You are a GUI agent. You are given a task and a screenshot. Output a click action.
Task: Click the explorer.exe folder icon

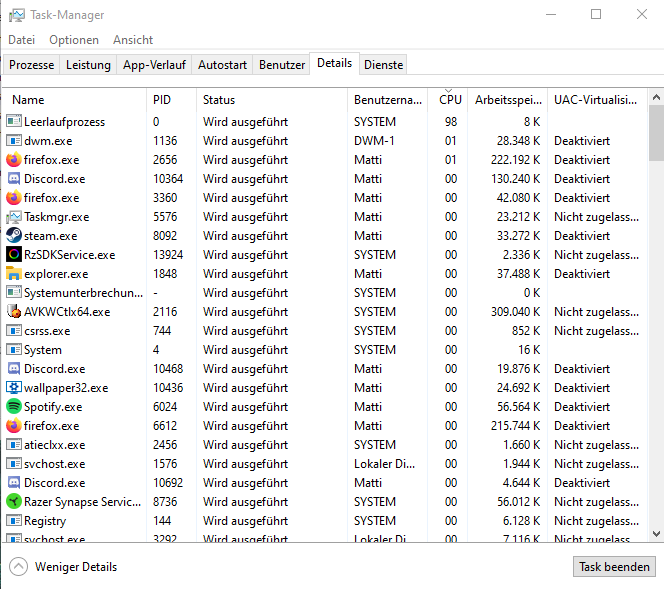coord(14,274)
